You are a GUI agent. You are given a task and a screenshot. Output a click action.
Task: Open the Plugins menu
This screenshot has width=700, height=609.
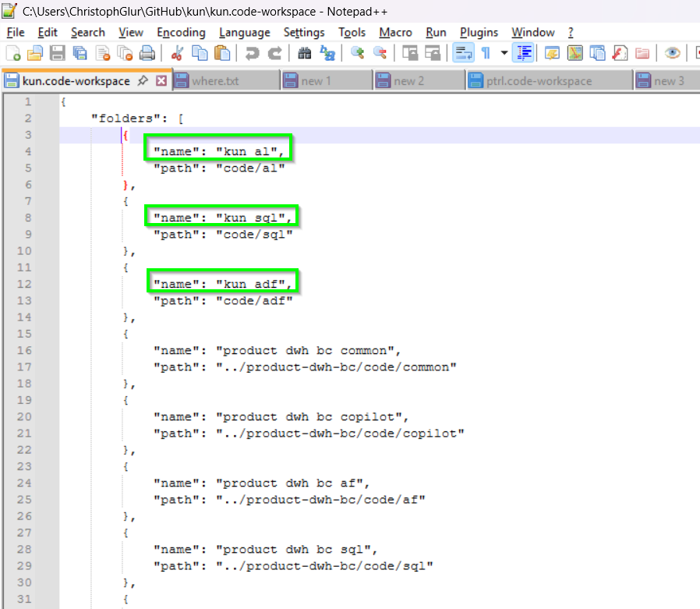pyautogui.click(x=479, y=33)
